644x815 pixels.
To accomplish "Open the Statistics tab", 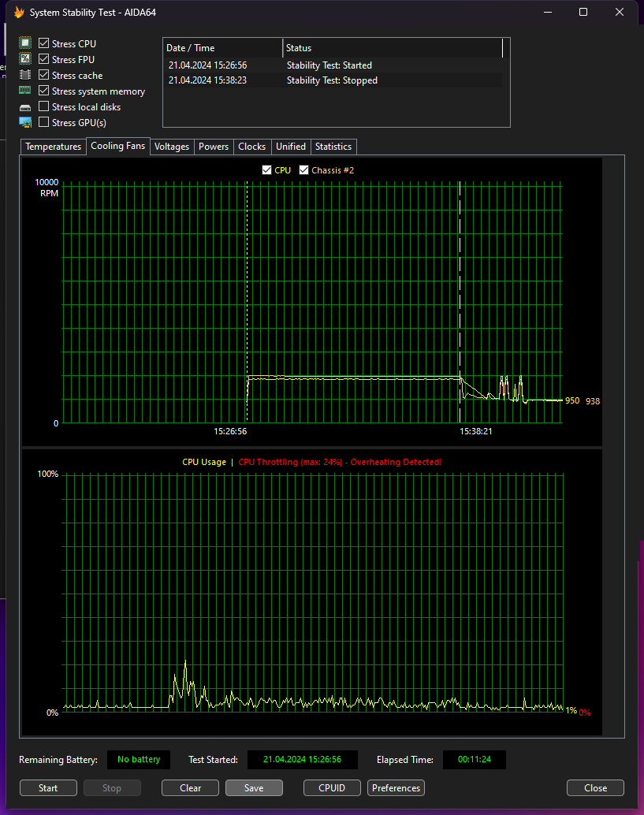I will pyautogui.click(x=333, y=147).
